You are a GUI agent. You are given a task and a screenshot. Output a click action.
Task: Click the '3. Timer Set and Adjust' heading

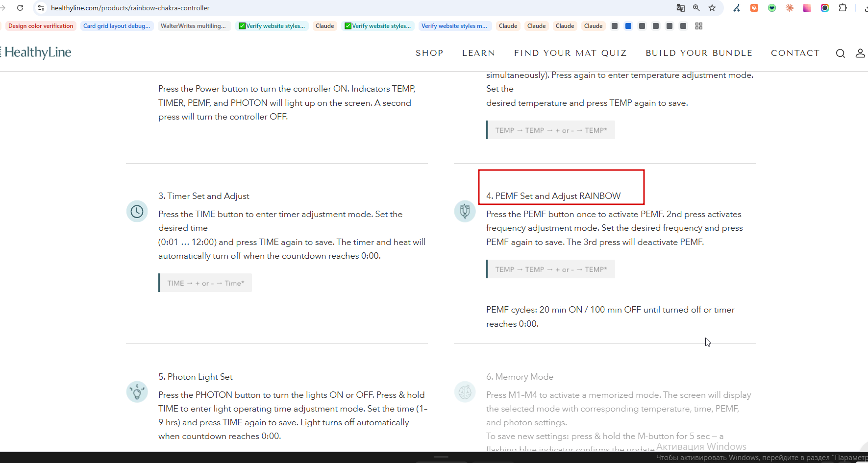click(203, 196)
